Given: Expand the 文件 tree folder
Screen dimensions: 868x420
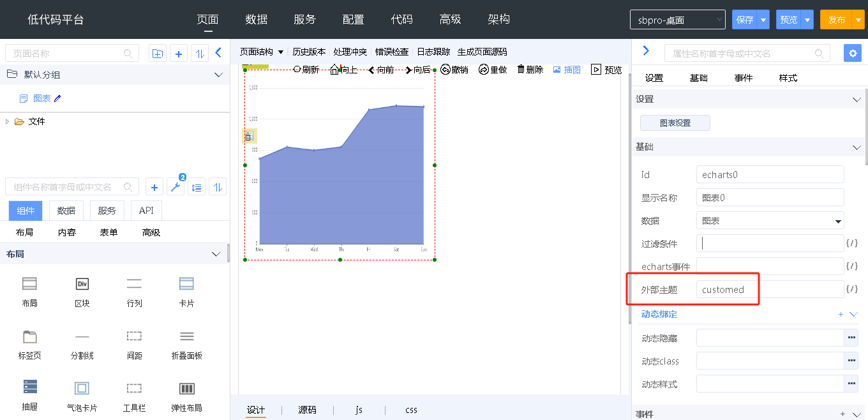Looking at the screenshot, I should click(x=7, y=121).
